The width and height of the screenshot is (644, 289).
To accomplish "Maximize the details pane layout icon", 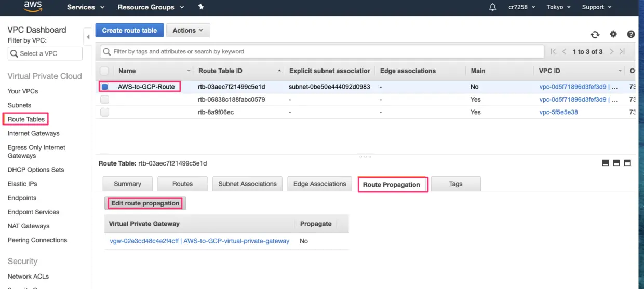I will 627,163.
